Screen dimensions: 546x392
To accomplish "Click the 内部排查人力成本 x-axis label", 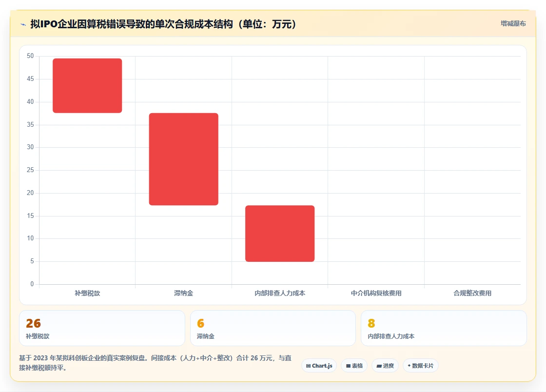I will [280, 293].
